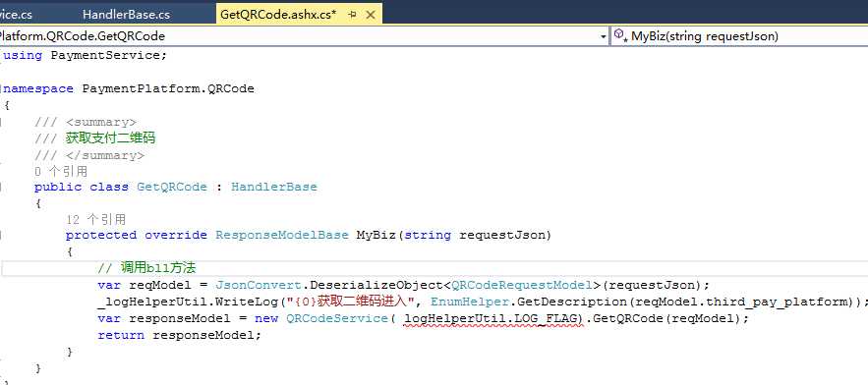Click 'responseModel' in the return statement
Screen dimensions: 868x385
coord(203,335)
